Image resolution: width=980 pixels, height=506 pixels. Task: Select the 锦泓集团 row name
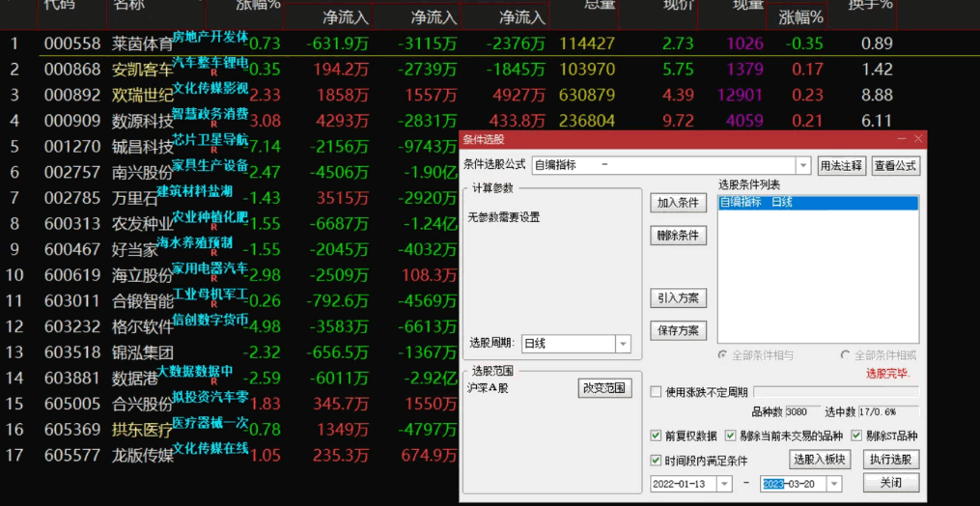click(x=143, y=352)
